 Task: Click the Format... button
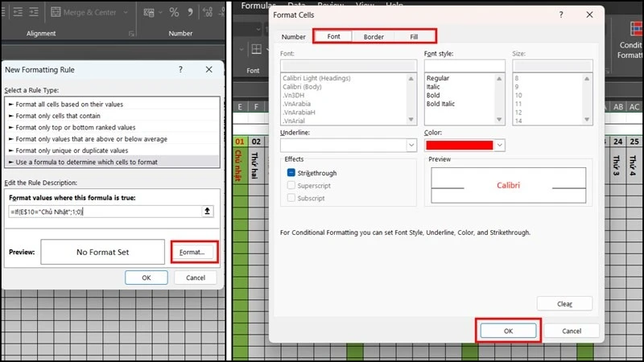coord(192,252)
